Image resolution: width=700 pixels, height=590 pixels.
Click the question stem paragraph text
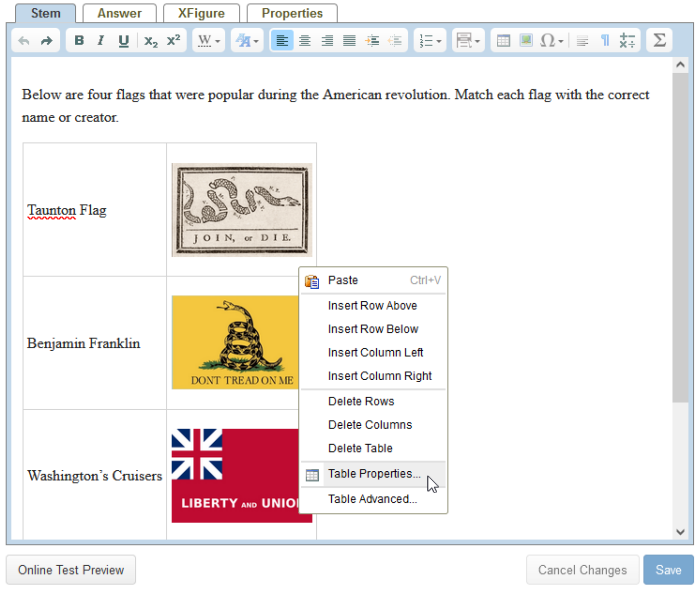[x=336, y=106]
